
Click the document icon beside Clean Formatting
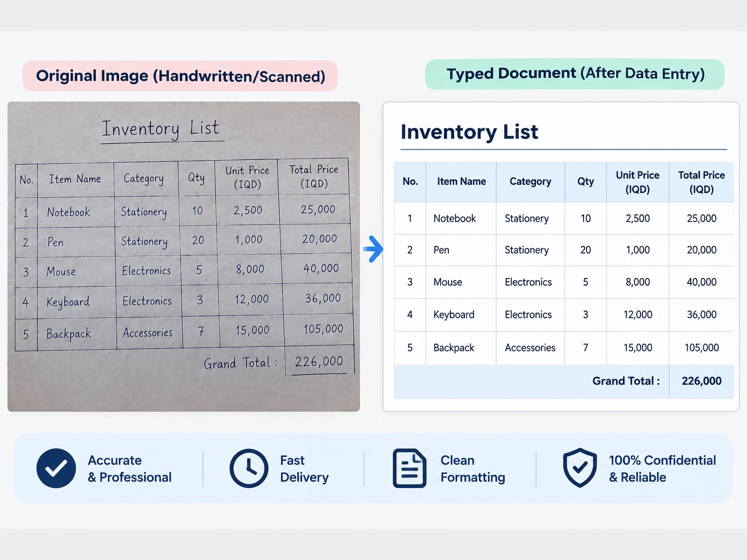(409, 469)
